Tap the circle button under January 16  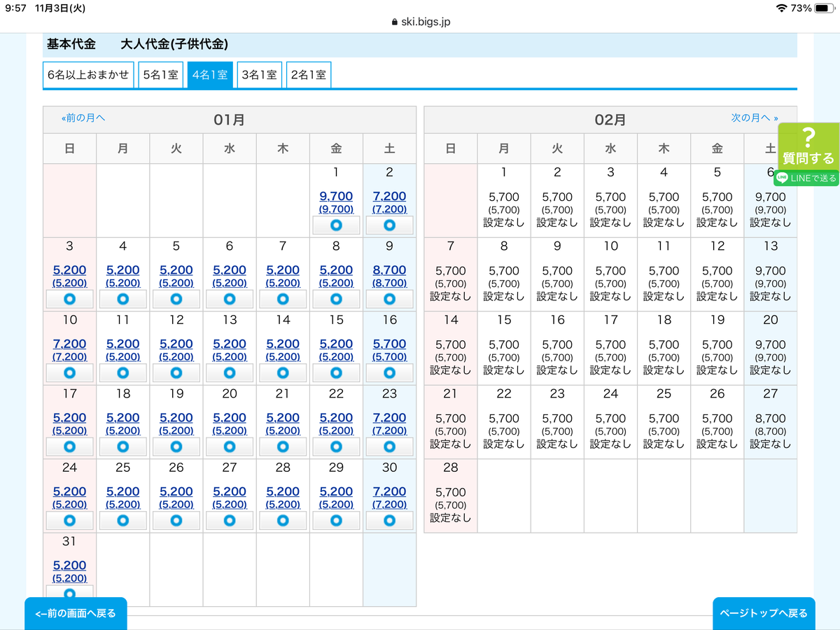click(x=389, y=373)
